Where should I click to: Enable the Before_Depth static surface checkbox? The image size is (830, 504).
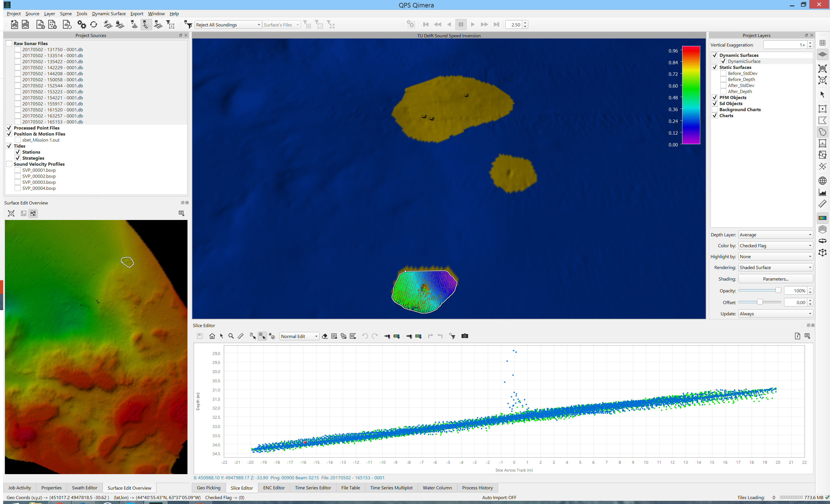tap(723, 80)
